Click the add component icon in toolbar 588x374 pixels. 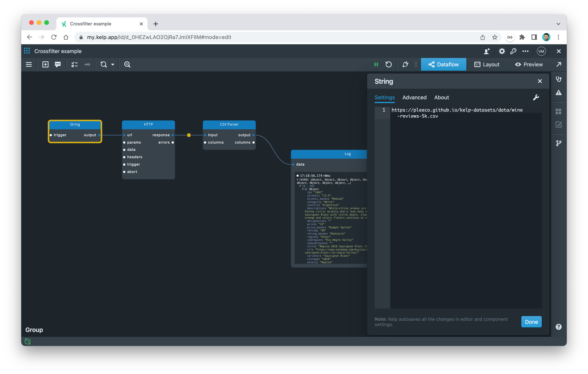(45, 64)
